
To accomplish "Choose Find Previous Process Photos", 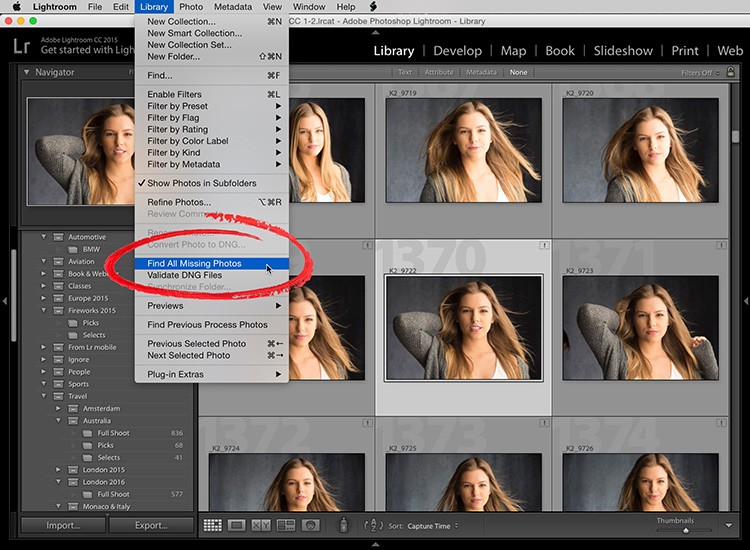I will (211, 325).
